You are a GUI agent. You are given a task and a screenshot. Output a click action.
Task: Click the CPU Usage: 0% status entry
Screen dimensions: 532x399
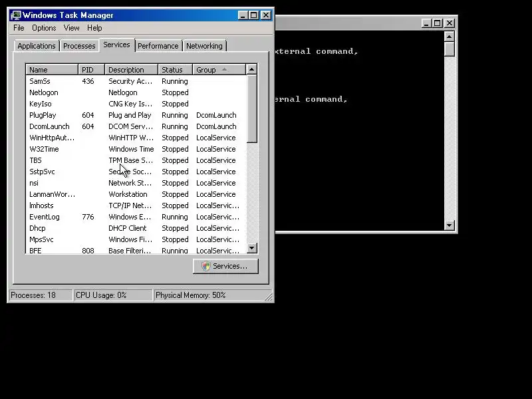[x=113, y=295]
